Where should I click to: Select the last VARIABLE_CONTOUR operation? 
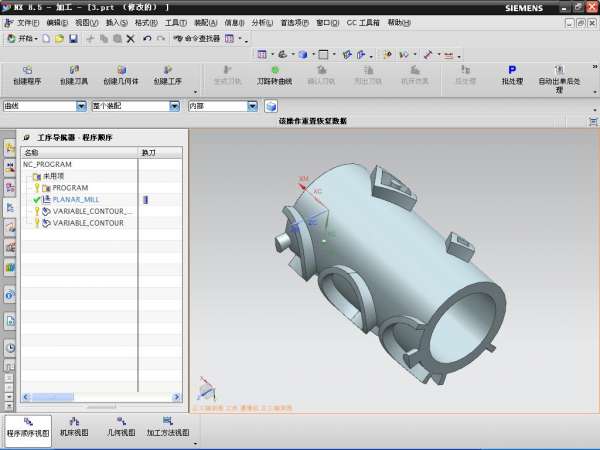[x=88, y=223]
